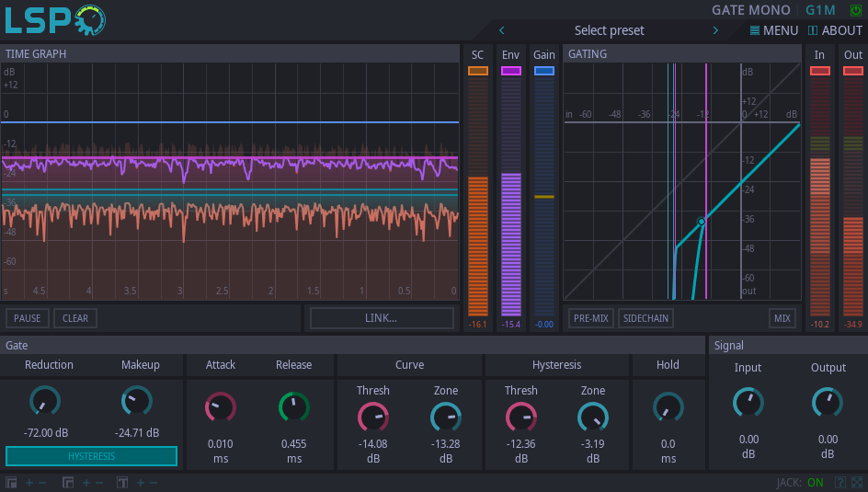This screenshot has width=868, height=492.
Task: Click the LSP logo
Action: click(x=55, y=20)
